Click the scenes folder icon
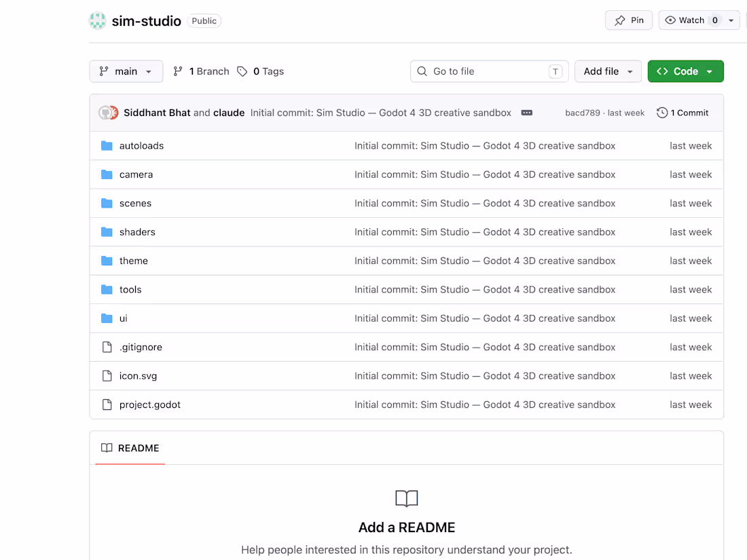This screenshot has height=560, width=747. [x=107, y=204]
